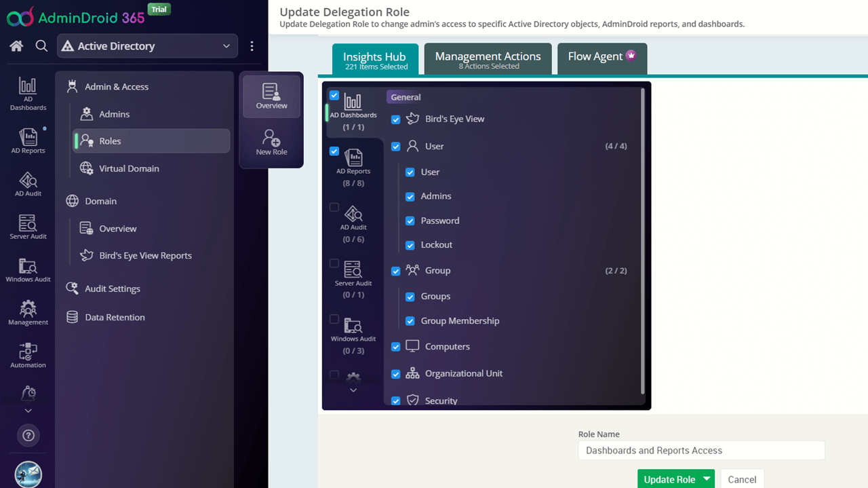Click the New Role icon
This screenshot has height=488, width=868.
pyautogui.click(x=271, y=143)
